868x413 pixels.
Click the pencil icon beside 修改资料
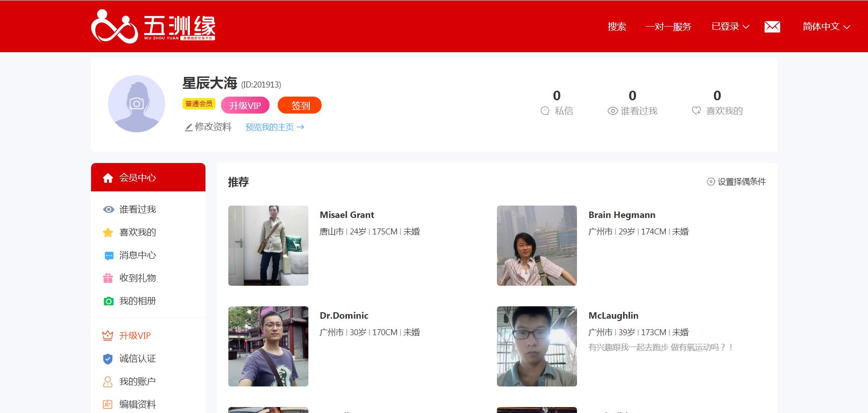(x=188, y=127)
